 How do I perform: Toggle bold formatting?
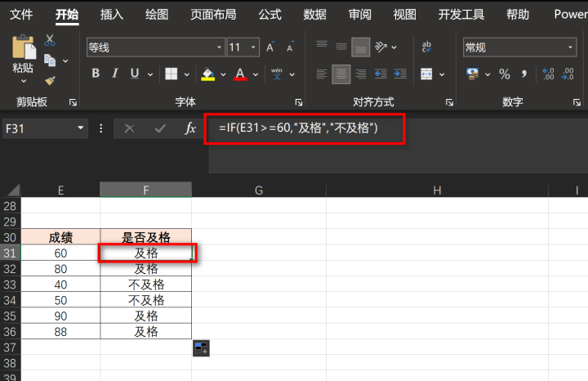coord(96,74)
